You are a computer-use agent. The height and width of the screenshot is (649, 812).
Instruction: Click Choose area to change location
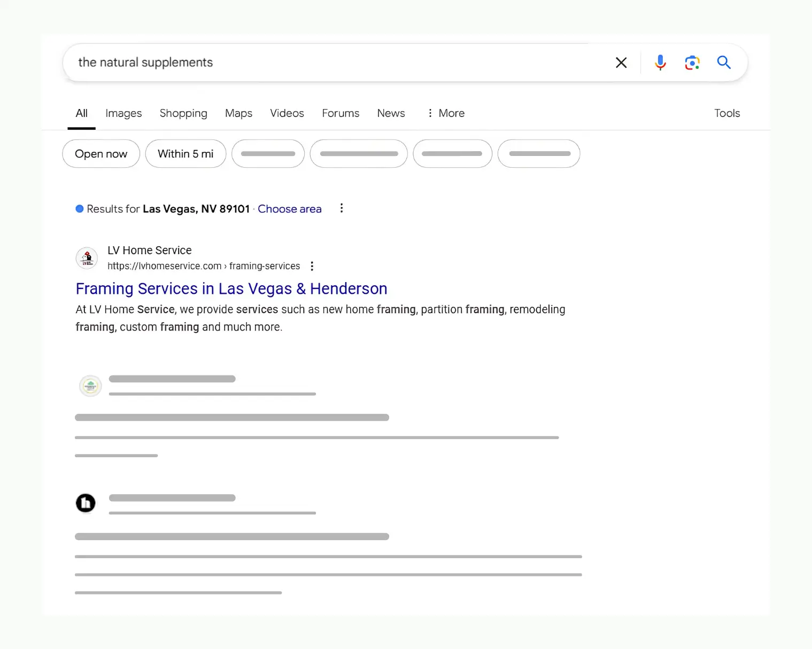tap(289, 208)
